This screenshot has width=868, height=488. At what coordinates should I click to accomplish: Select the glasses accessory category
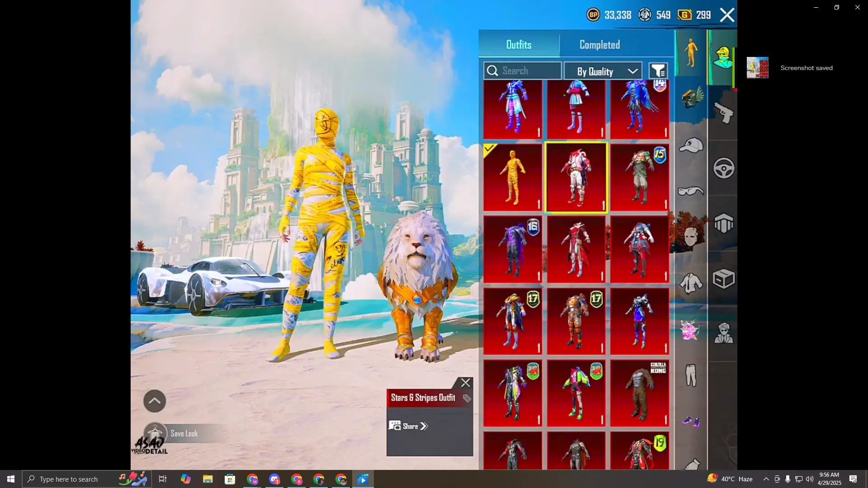tap(691, 191)
